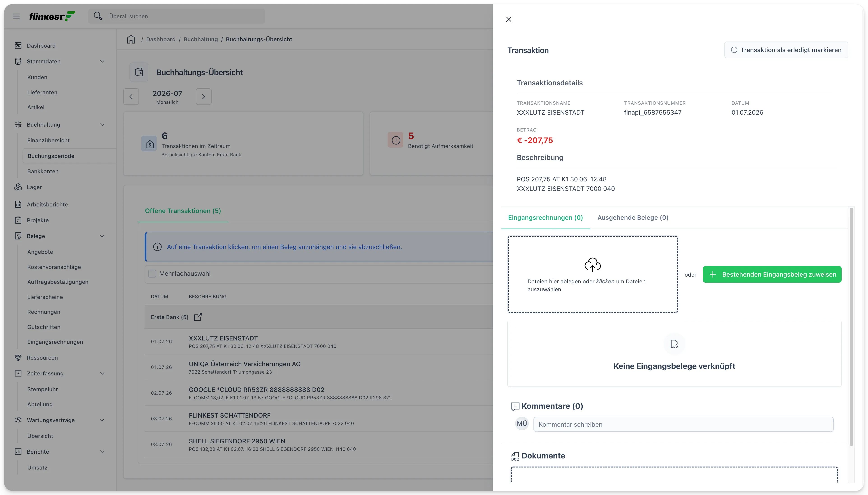Open Finanzübersicht in the sidebar

pos(48,140)
